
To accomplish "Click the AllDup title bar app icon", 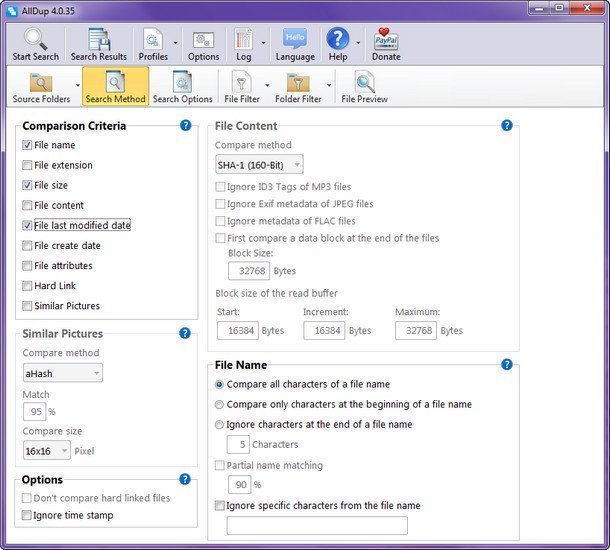I will coord(12,11).
